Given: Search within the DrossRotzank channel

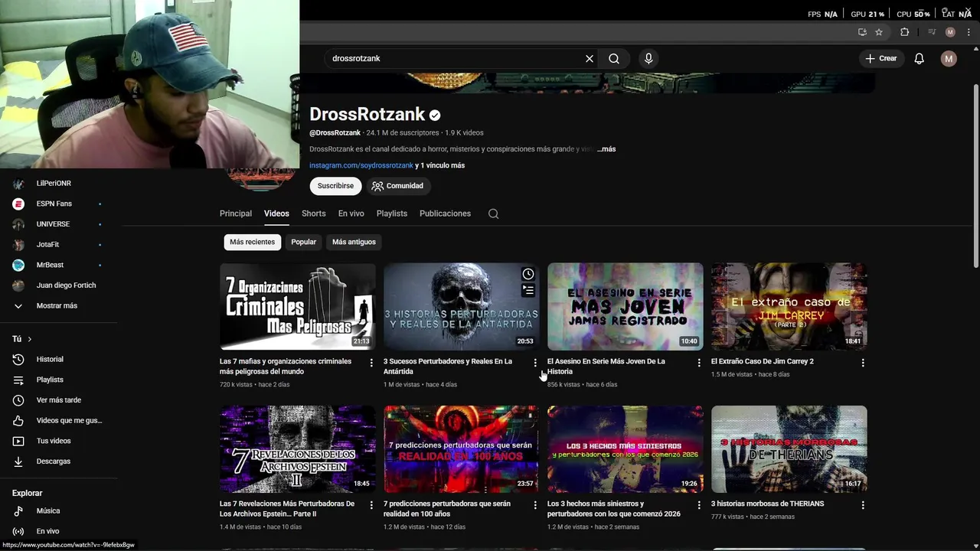Looking at the screenshot, I should 494,214.
